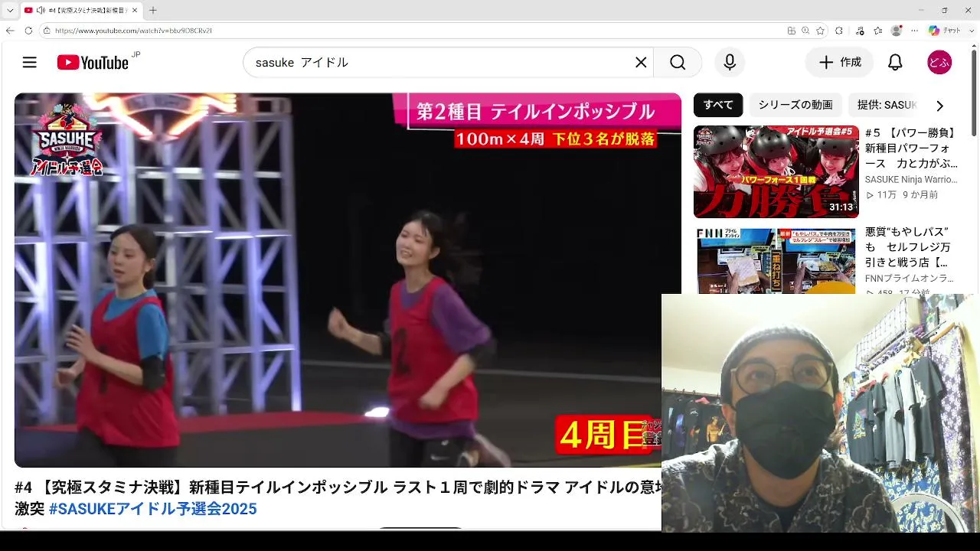Bookmark this page with the star
The width and height of the screenshot is (980, 551).
pyautogui.click(x=821, y=31)
